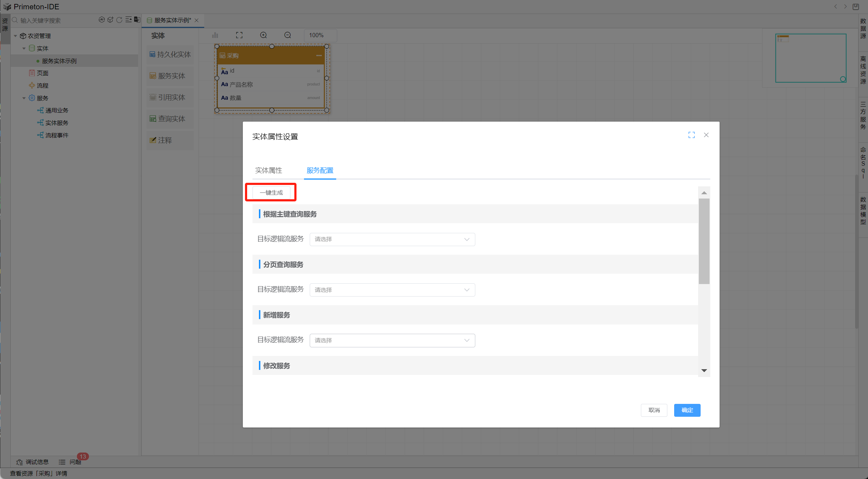
Task: Click the 确定 button
Action: coord(687,410)
